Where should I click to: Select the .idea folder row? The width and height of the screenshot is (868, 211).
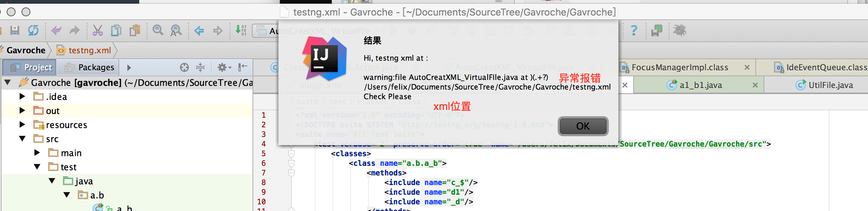pos(127,97)
